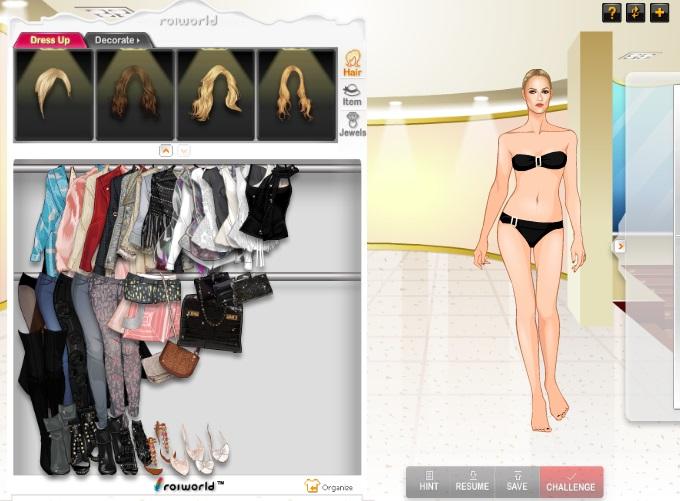Expand the side panel arrow on right
680x501 pixels.
tap(620, 246)
